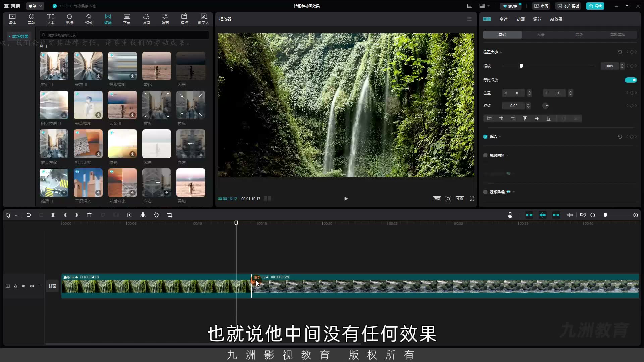Open fullscreen preview in the player
The height and width of the screenshot is (362, 644).
pos(472,199)
